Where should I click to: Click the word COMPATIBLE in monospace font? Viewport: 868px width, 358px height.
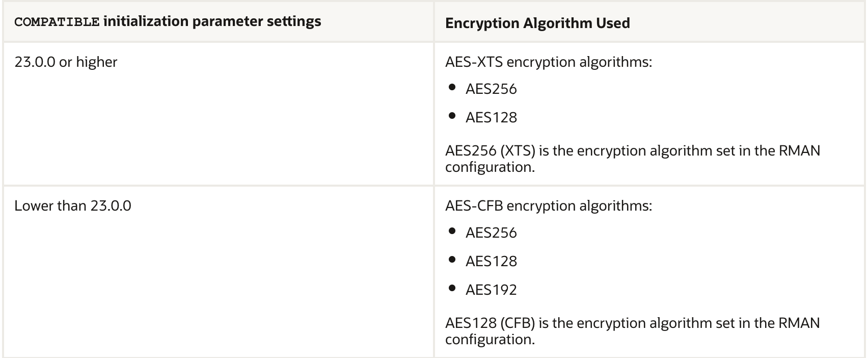pos(57,22)
